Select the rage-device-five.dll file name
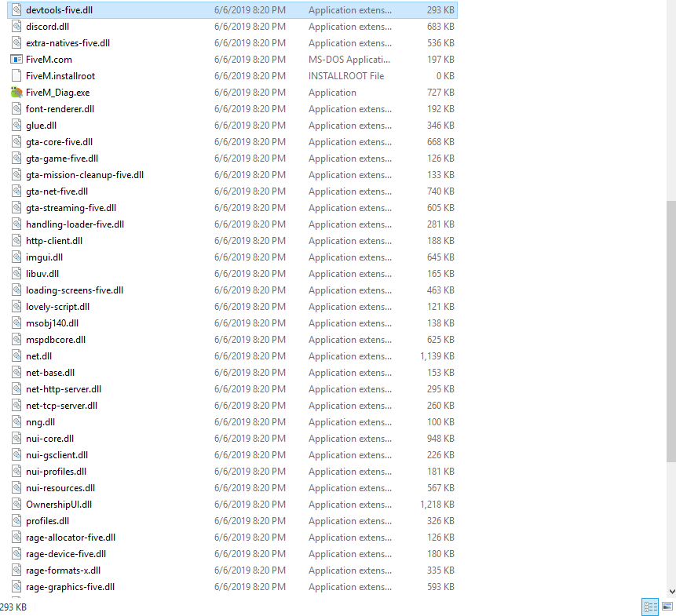This screenshot has height=616, width=676. (x=65, y=554)
